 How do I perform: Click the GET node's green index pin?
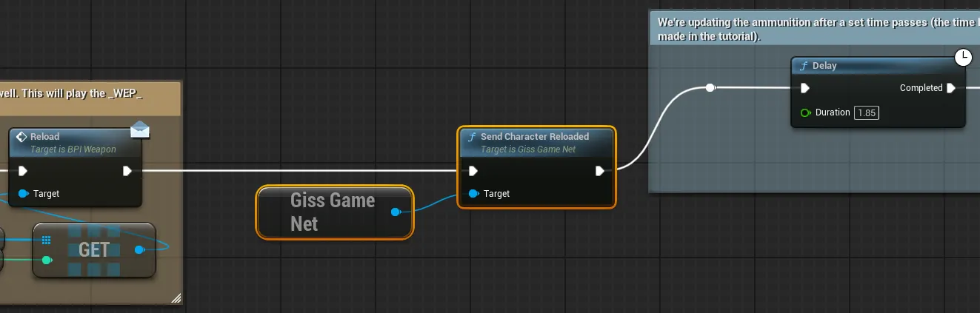(x=47, y=260)
